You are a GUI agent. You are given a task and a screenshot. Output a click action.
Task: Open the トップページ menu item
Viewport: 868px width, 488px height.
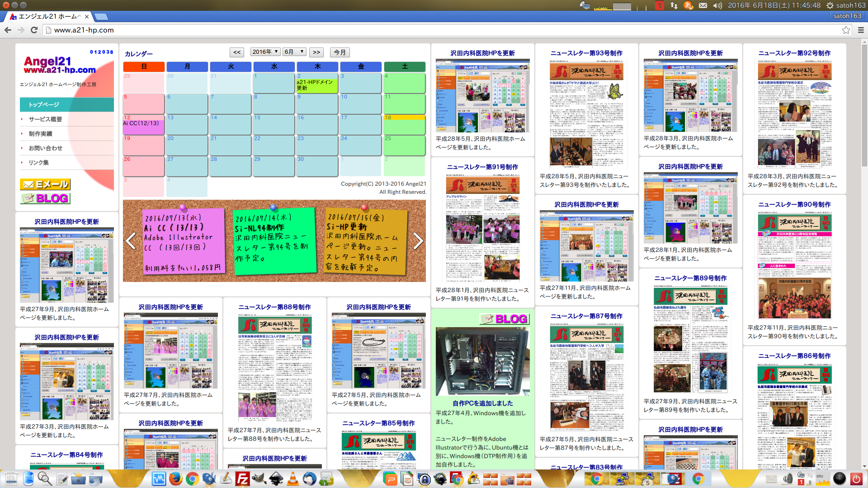pos(67,104)
